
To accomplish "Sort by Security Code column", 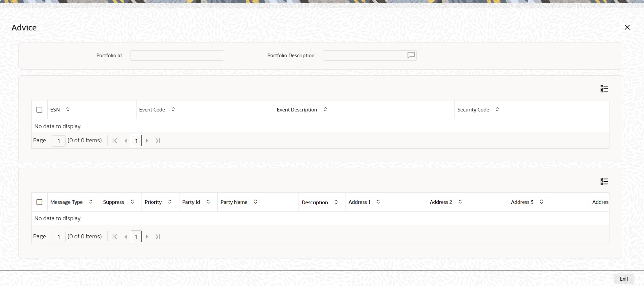I will [497, 109].
